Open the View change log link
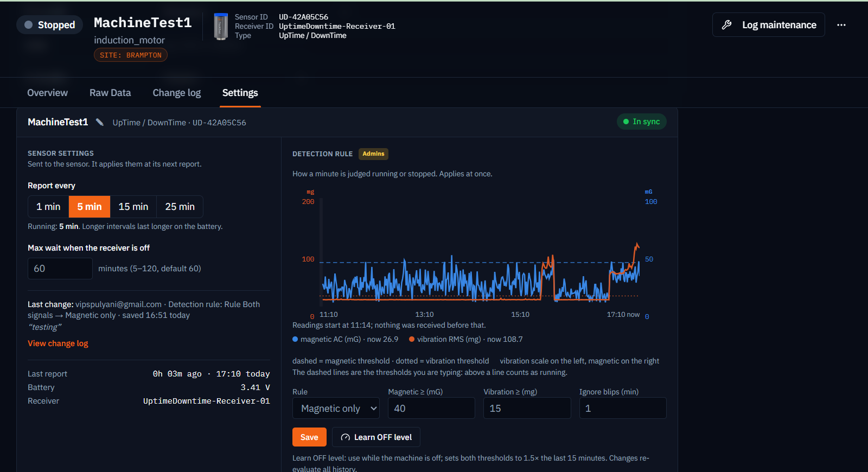 point(58,343)
